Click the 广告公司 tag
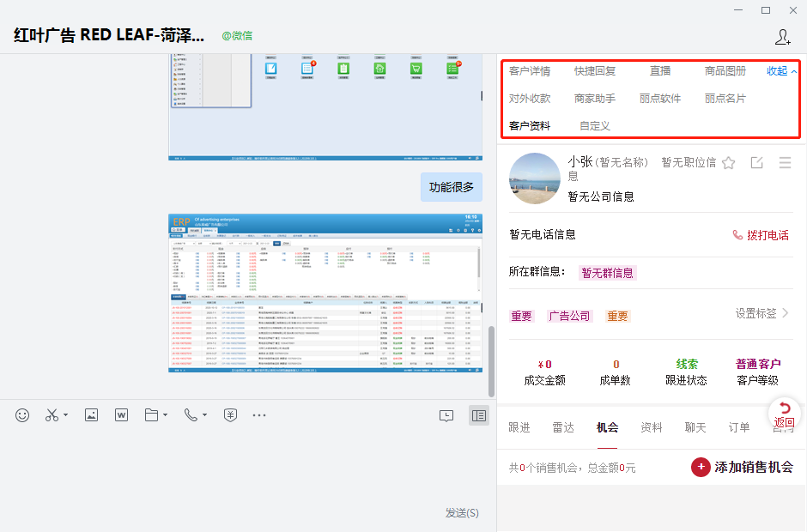Screen dimensions: 807x532 (569, 316)
